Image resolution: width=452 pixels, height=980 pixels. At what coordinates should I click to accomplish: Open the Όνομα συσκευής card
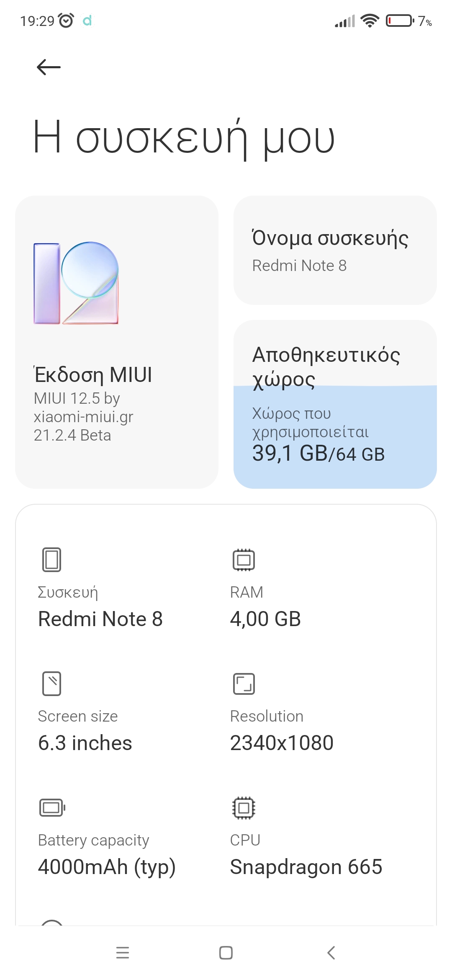pyautogui.click(x=335, y=250)
